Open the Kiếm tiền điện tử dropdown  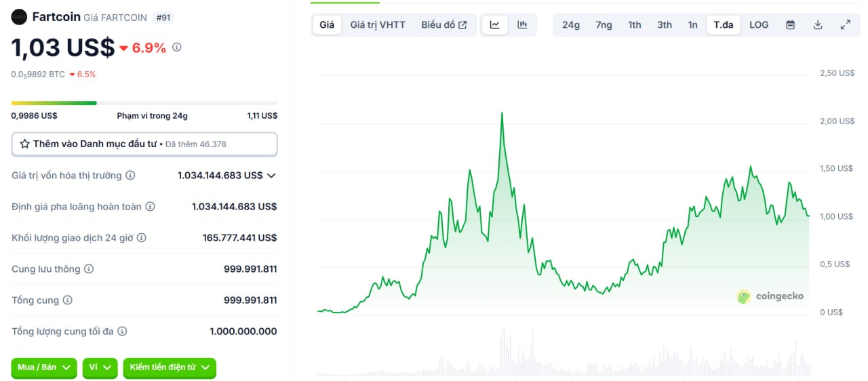pos(170,367)
